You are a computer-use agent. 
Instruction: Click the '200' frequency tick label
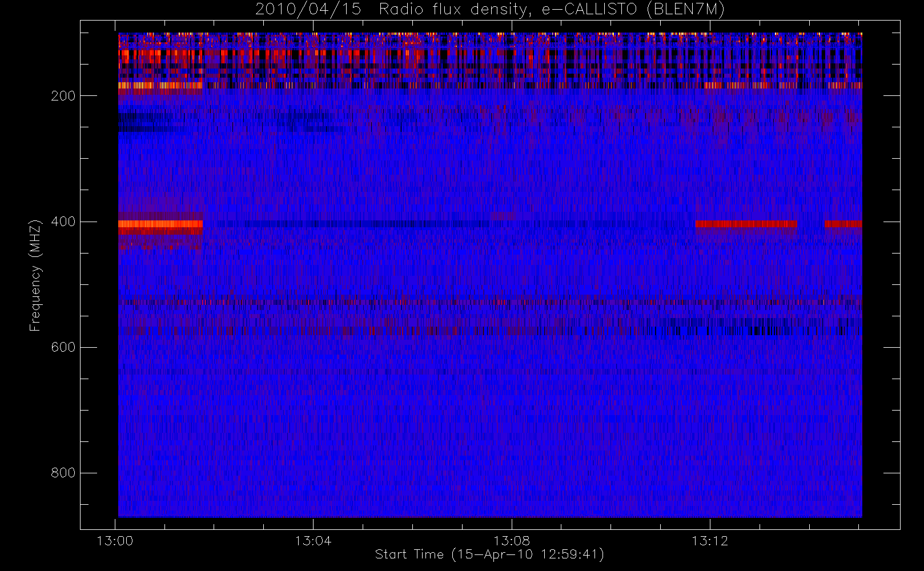pos(63,96)
